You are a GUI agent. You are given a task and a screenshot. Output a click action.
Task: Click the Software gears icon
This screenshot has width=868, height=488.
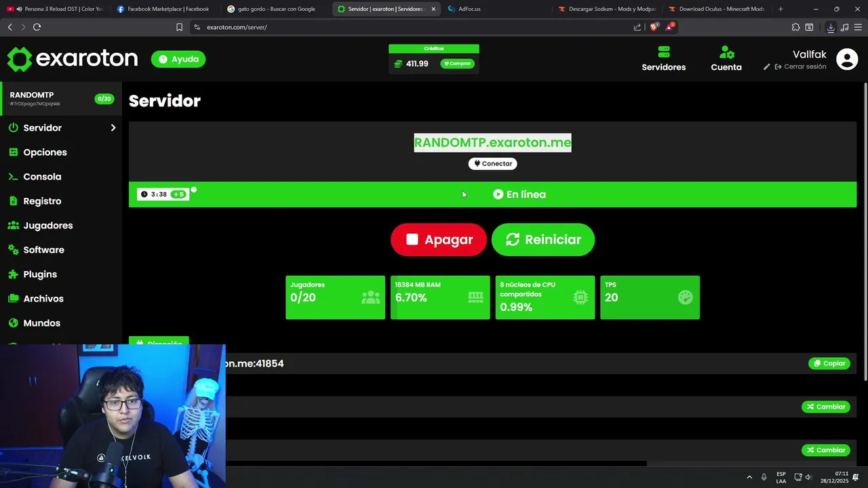(x=13, y=249)
